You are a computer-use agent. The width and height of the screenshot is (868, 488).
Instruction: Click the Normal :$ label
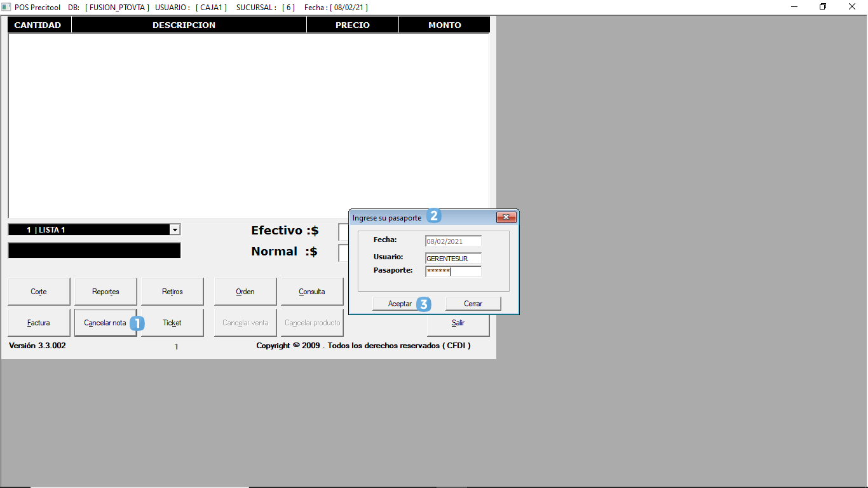point(284,252)
